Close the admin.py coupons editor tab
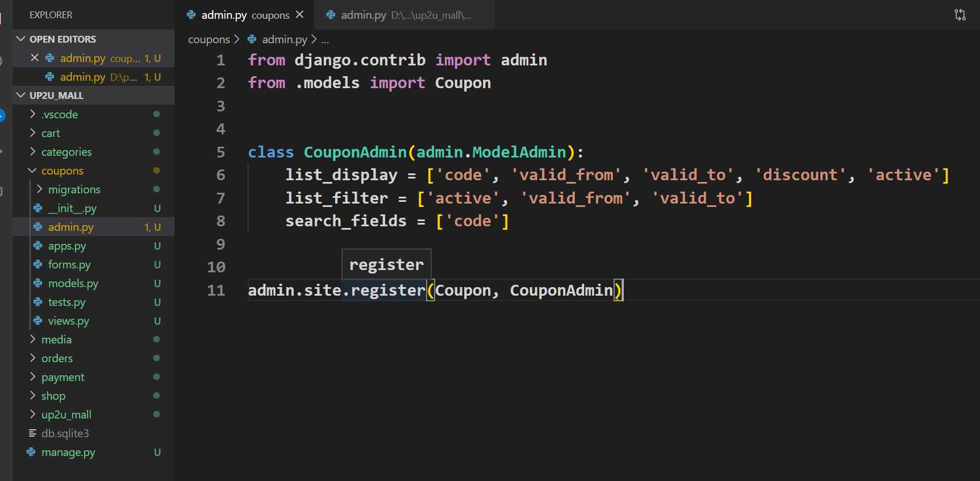The height and width of the screenshot is (481, 980). (299, 15)
